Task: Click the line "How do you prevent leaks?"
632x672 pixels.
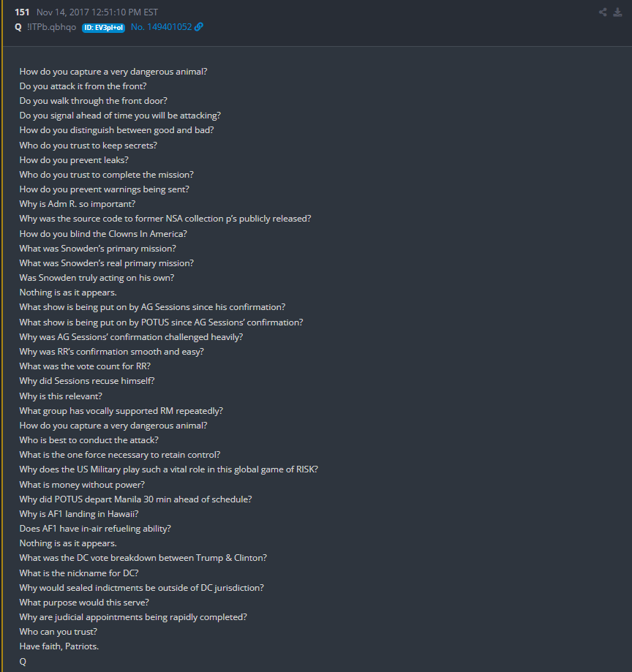Action: (74, 159)
